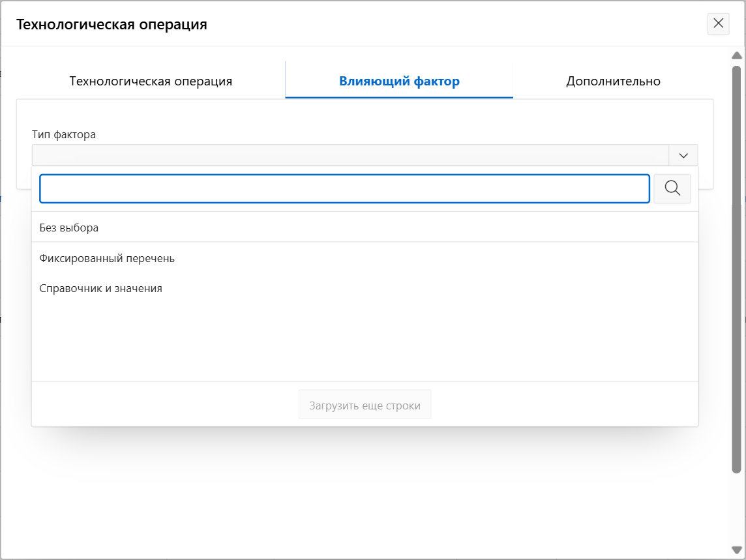
Task: Open the Дополнительно tab
Action: [x=613, y=81]
